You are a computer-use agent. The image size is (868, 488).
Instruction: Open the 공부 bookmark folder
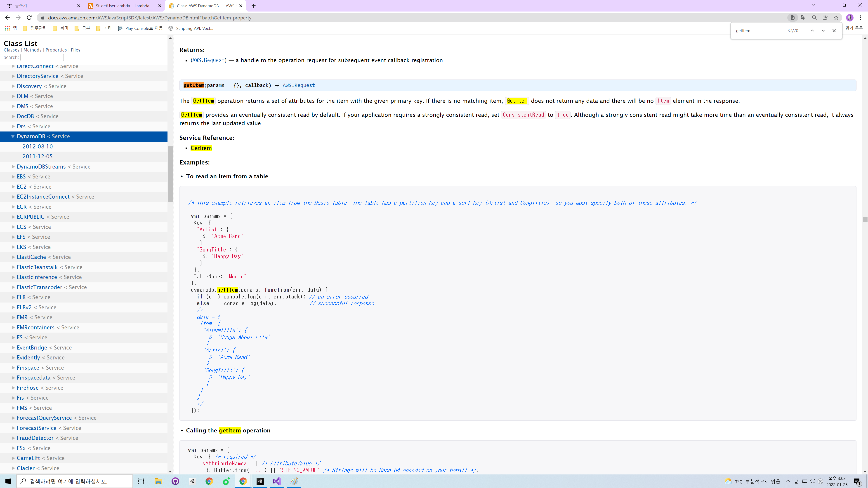point(82,28)
